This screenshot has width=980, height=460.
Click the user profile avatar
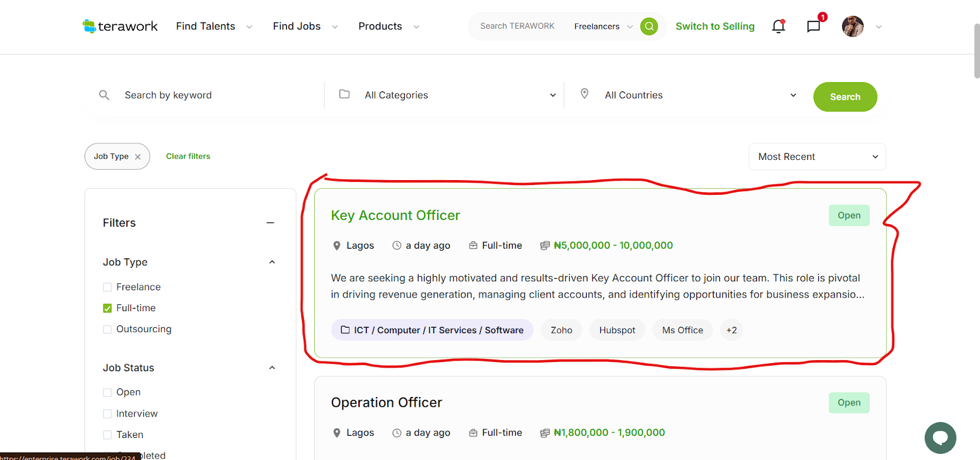[853, 26]
